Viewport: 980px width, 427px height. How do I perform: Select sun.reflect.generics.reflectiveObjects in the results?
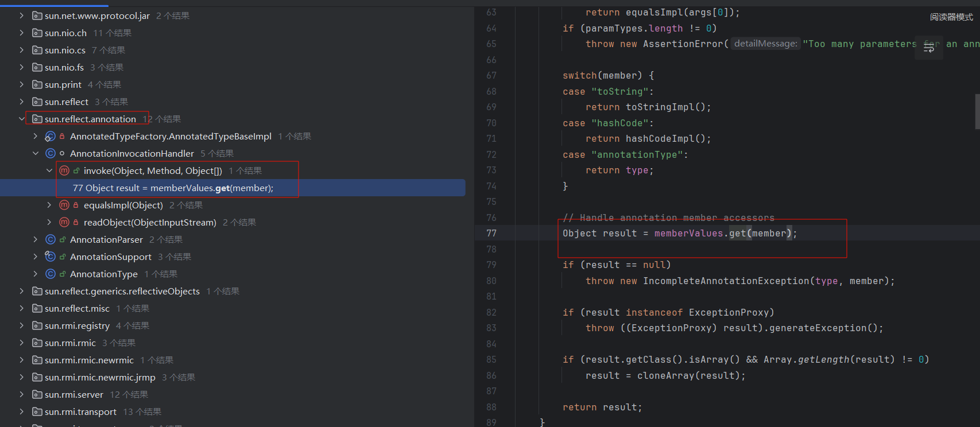click(122, 291)
